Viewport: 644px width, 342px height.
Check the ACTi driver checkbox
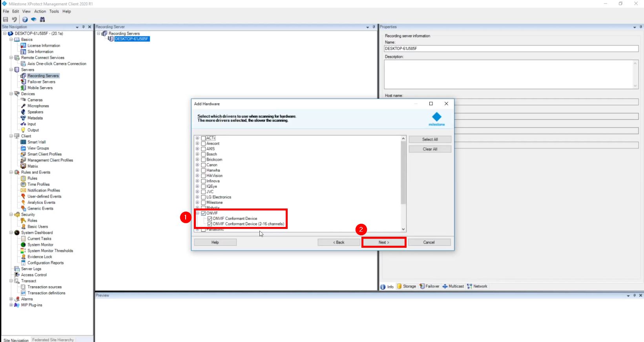pos(203,138)
